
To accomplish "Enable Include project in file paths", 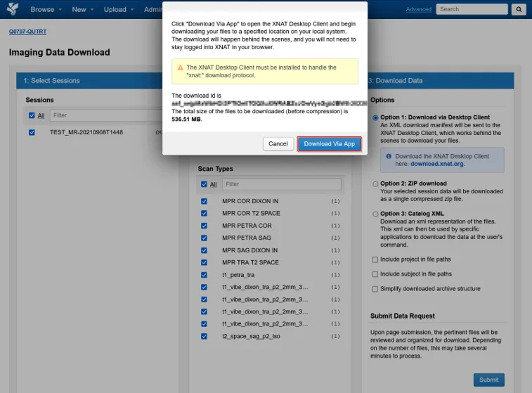I will pyautogui.click(x=375, y=259).
